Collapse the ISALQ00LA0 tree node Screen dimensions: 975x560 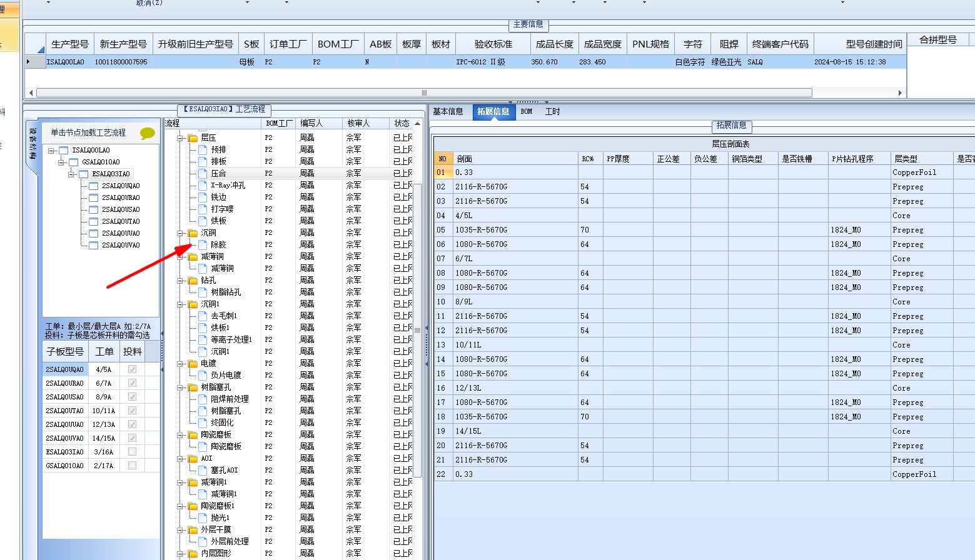(52, 151)
